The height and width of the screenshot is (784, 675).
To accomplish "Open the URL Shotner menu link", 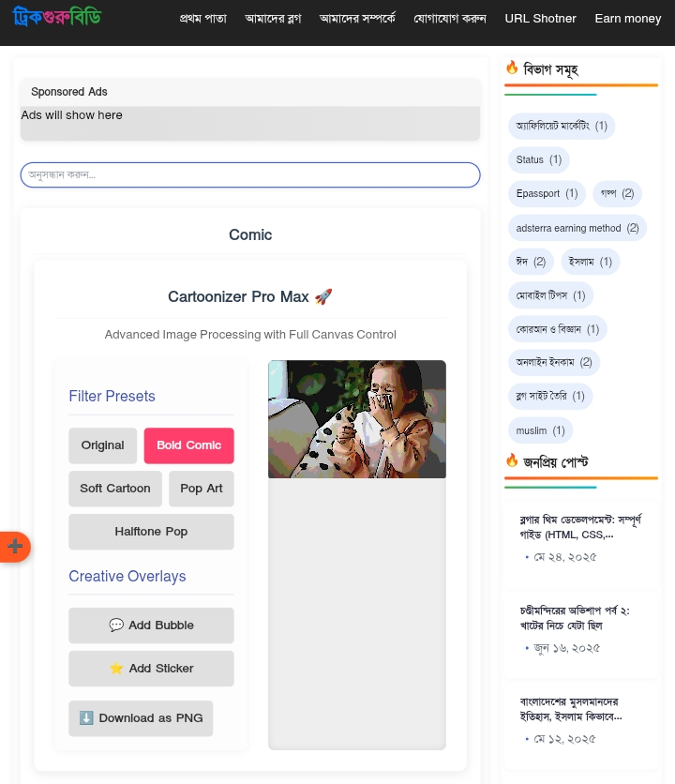I will (540, 19).
